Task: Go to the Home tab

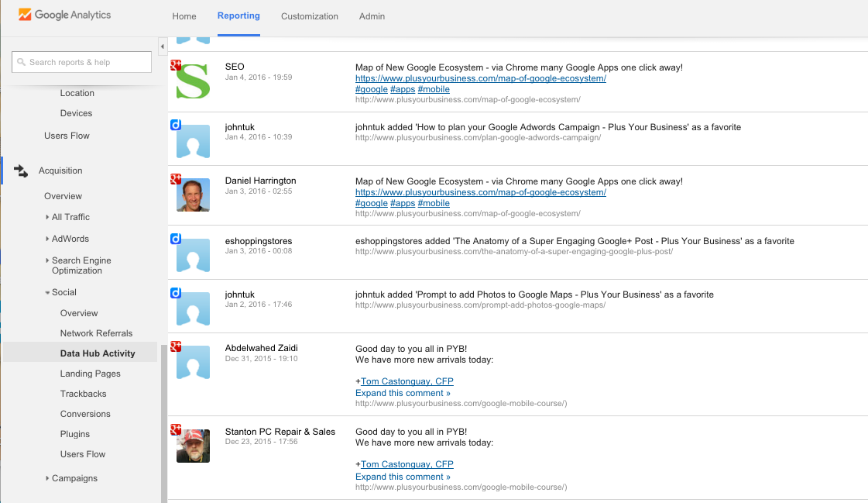Action: 184,16
